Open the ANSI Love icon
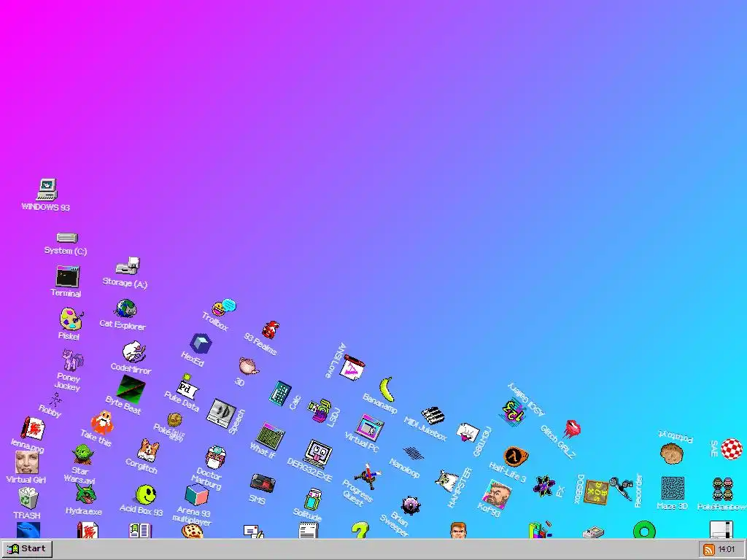 352,367
